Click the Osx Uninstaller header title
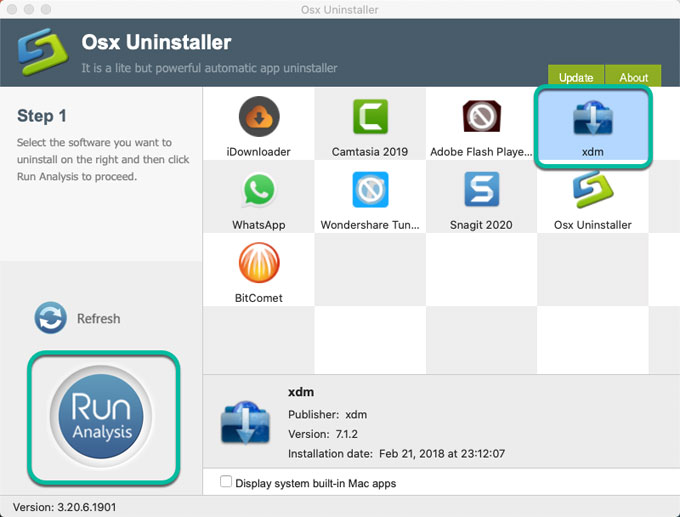 (x=156, y=43)
